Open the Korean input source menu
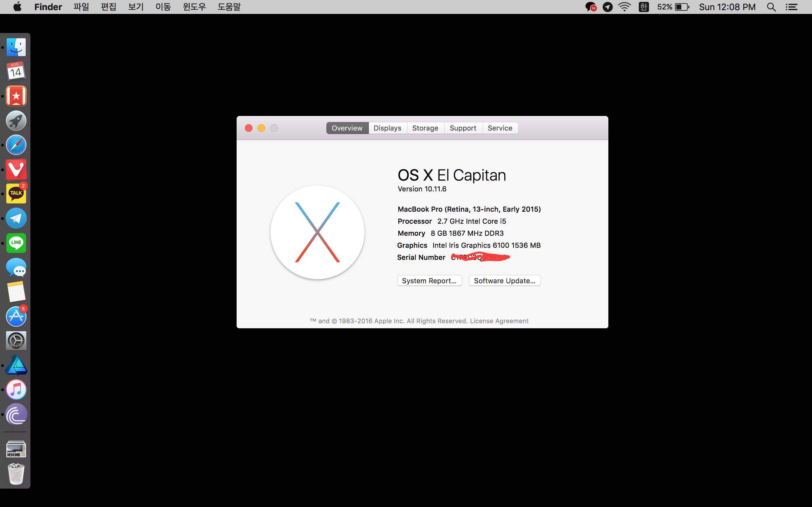Screen dimensions: 812x507 (x=643, y=7)
